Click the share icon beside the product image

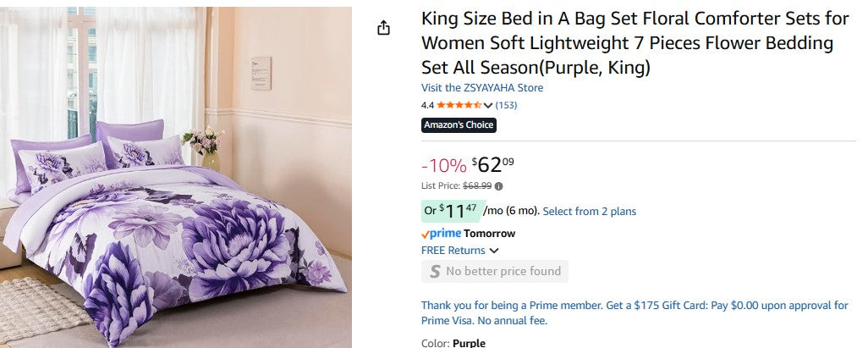(384, 28)
